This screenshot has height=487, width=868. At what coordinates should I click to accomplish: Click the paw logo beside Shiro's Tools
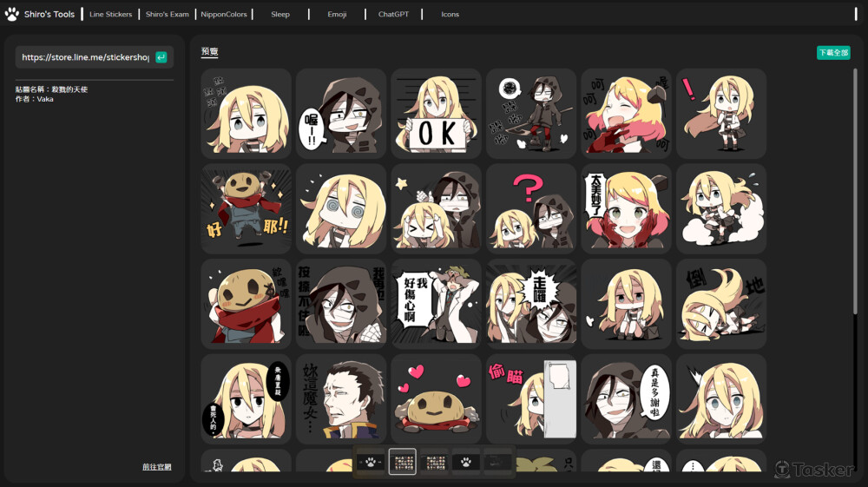point(12,14)
